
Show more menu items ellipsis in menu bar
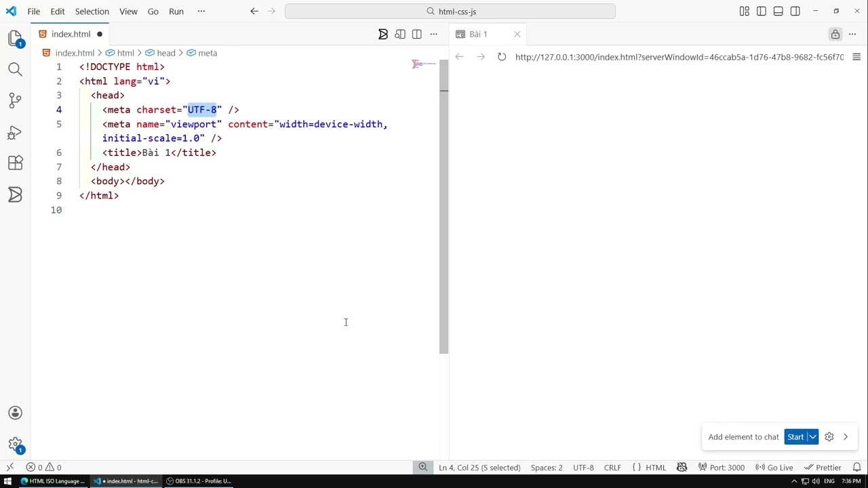(201, 11)
